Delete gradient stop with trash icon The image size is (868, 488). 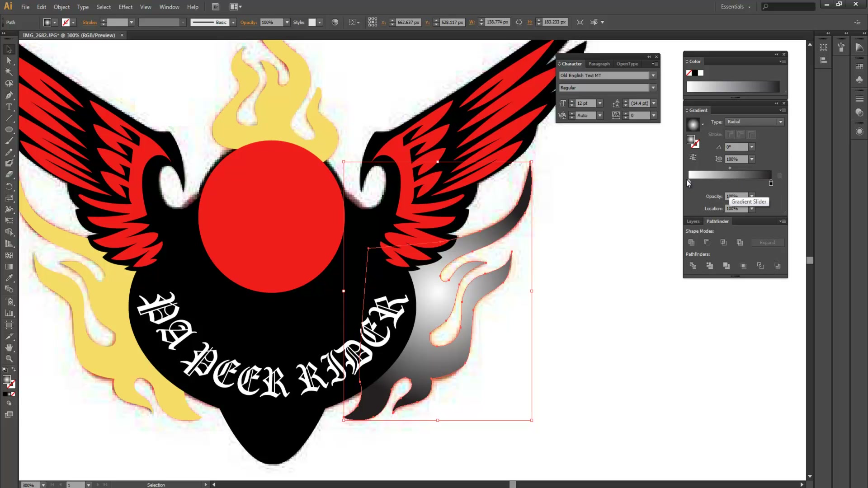[779, 175]
